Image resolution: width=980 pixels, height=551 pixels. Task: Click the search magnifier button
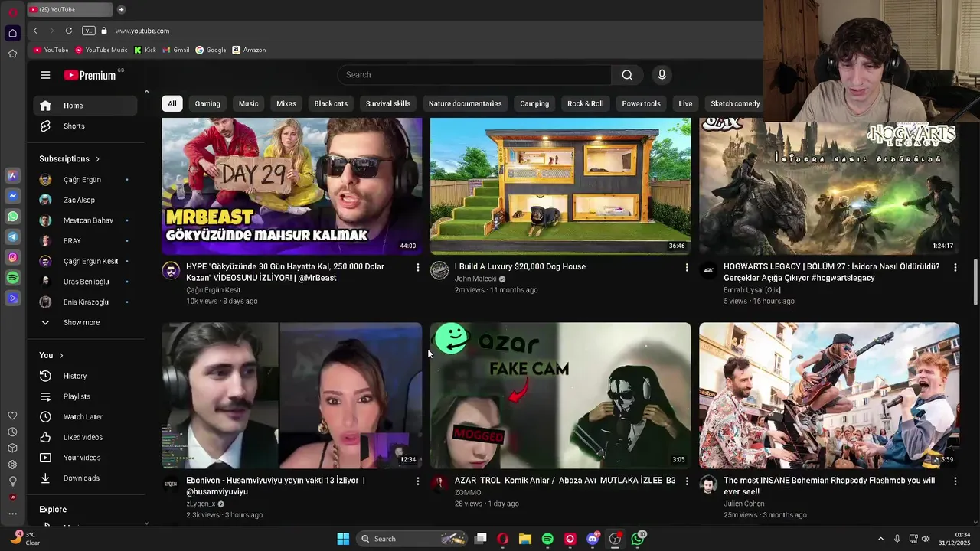coord(627,75)
